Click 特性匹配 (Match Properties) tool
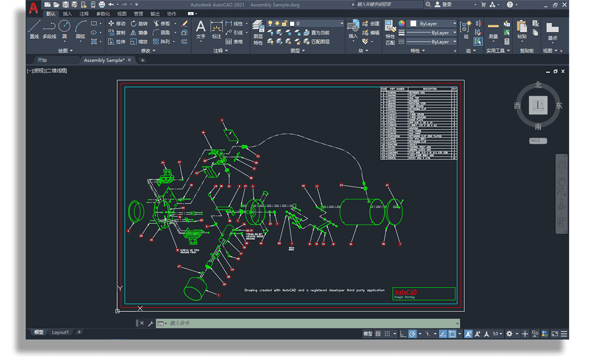596x364 pixels. pos(390,33)
